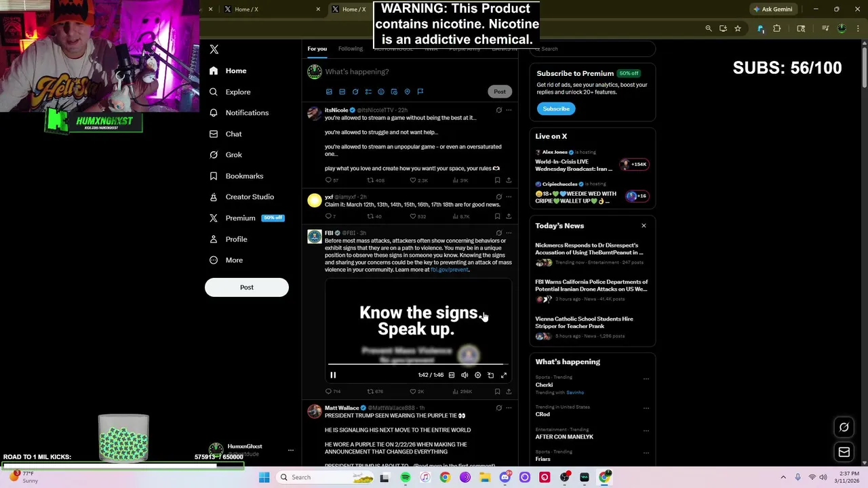Open the browser Extensions puzzle icon
868x488 pixels.
777,28
